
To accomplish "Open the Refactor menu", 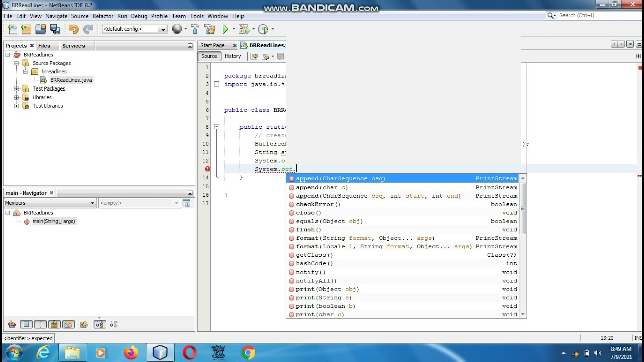I will pos(103,16).
